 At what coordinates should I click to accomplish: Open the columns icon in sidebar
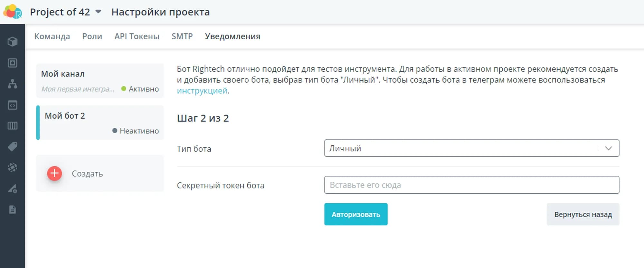point(12,125)
